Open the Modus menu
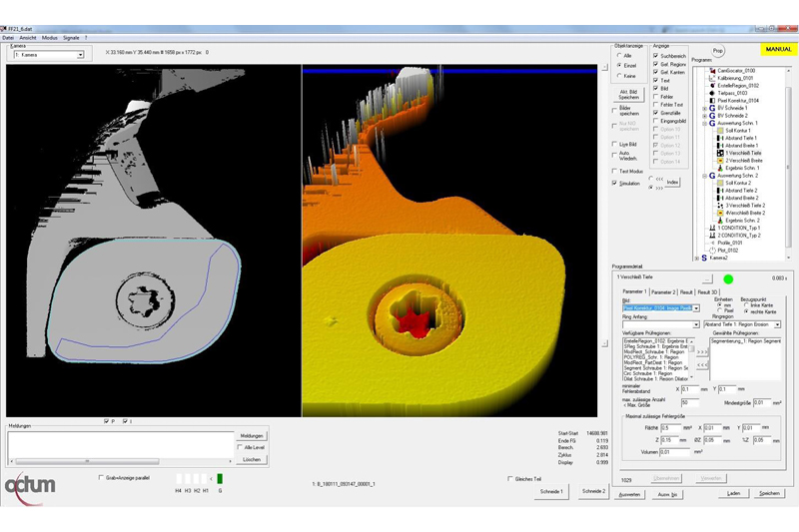Screen dimensions: 799x532 (50, 37)
